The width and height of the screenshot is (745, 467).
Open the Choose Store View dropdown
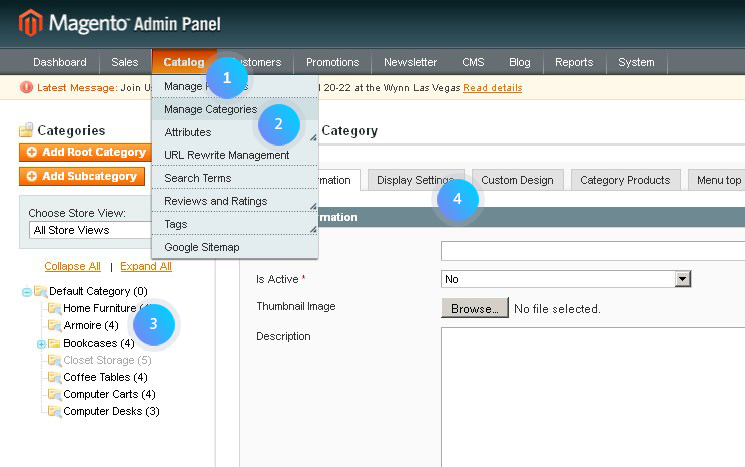(x=90, y=230)
